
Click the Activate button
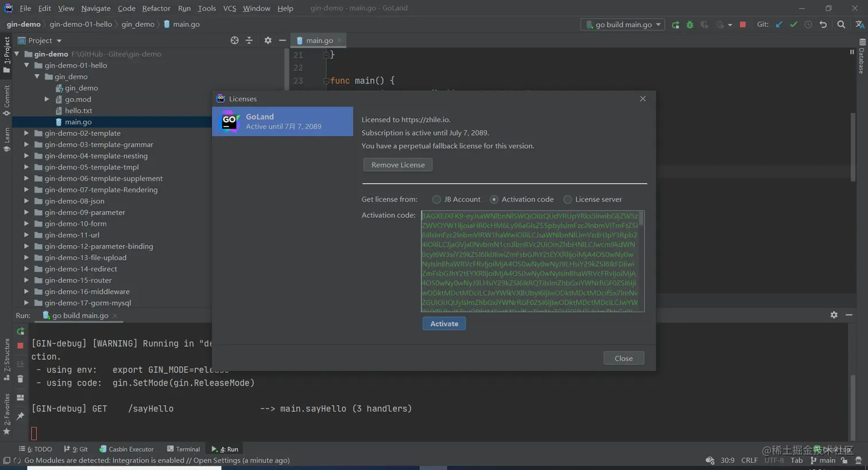(x=444, y=323)
